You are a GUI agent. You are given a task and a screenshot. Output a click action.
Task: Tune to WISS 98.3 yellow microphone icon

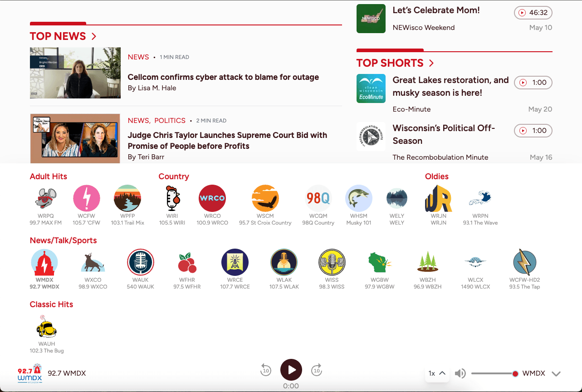332,262
